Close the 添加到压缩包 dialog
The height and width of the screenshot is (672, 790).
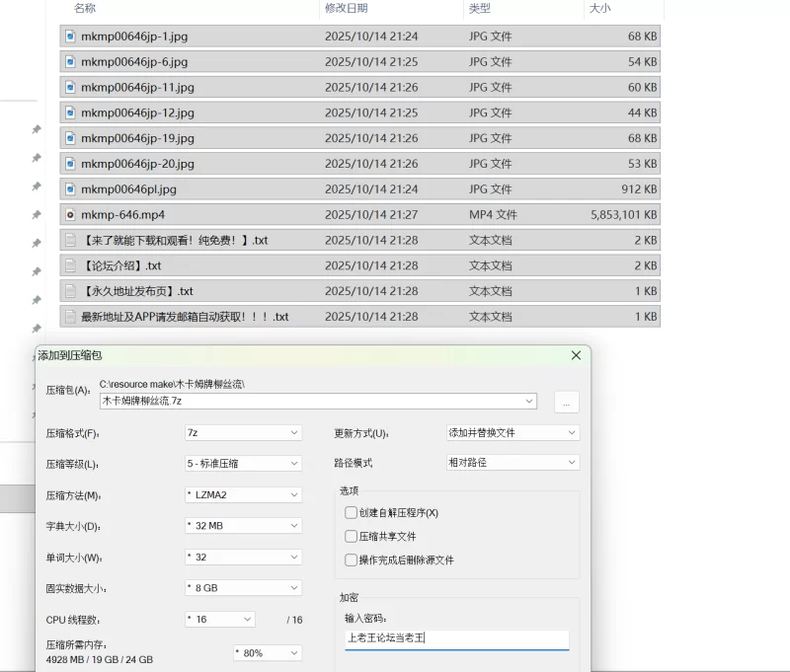click(576, 355)
